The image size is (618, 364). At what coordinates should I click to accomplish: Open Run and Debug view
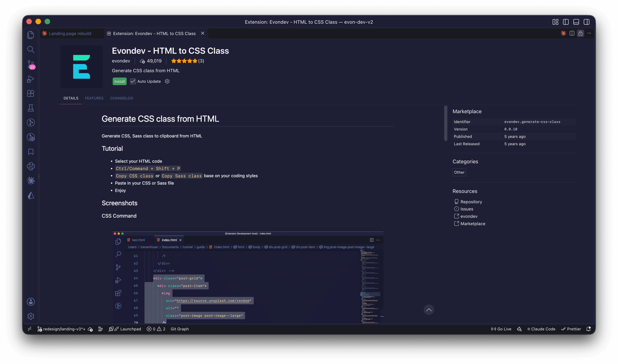(x=31, y=79)
